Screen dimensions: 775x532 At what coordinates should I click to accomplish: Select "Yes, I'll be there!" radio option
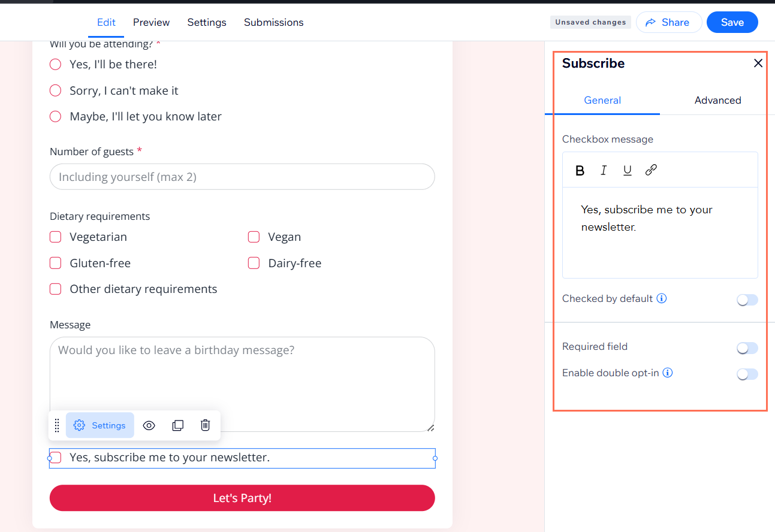point(56,65)
